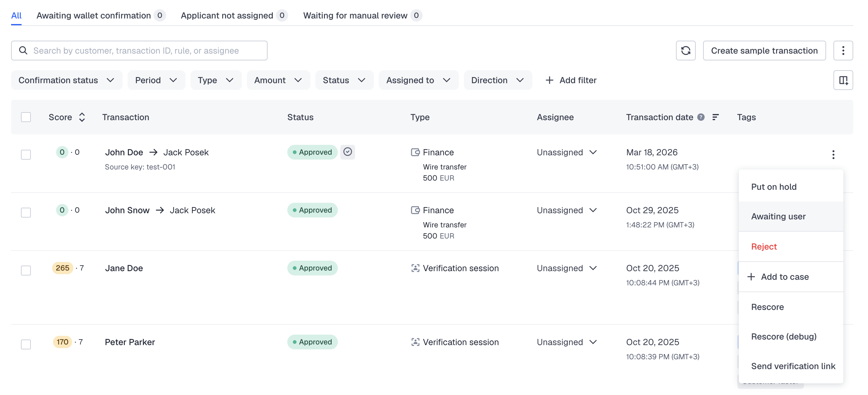Select the Peter Parker row checkbox
The image size is (868, 395).
pyautogui.click(x=26, y=344)
